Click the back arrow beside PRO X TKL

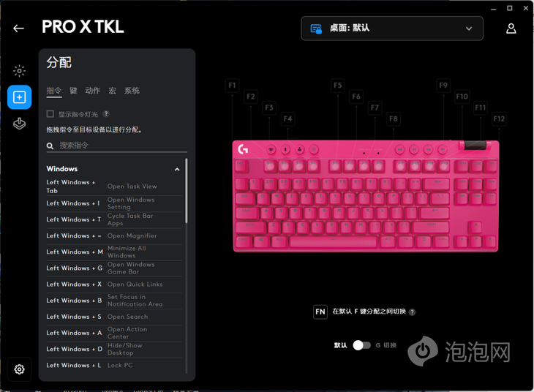[x=18, y=29]
